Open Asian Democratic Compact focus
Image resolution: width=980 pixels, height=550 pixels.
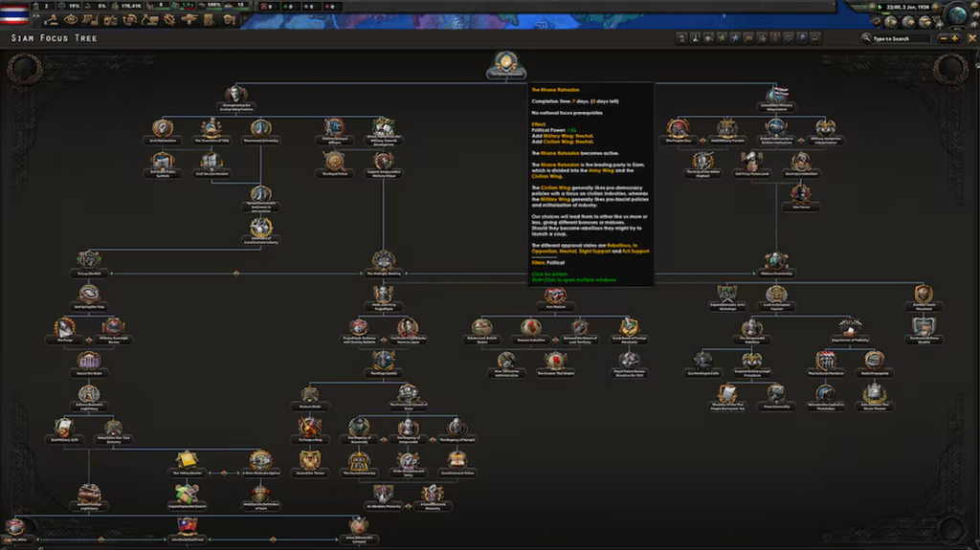click(x=359, y=529)
